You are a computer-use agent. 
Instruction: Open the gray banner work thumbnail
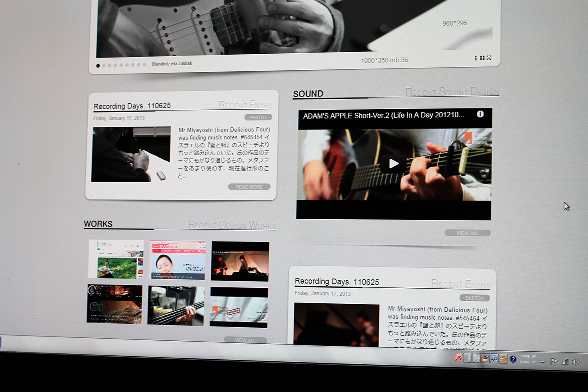point(239,308)
